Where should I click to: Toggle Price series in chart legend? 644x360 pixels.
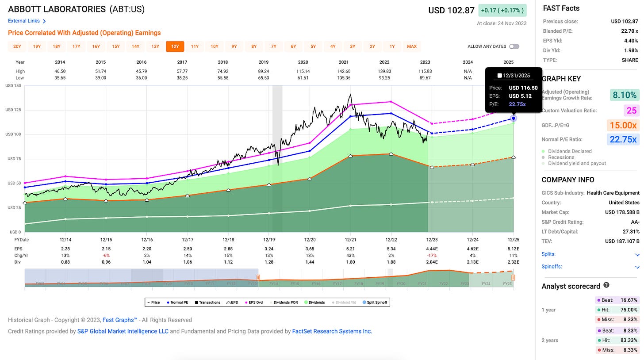pyautogui.click(x=153, y=303)
